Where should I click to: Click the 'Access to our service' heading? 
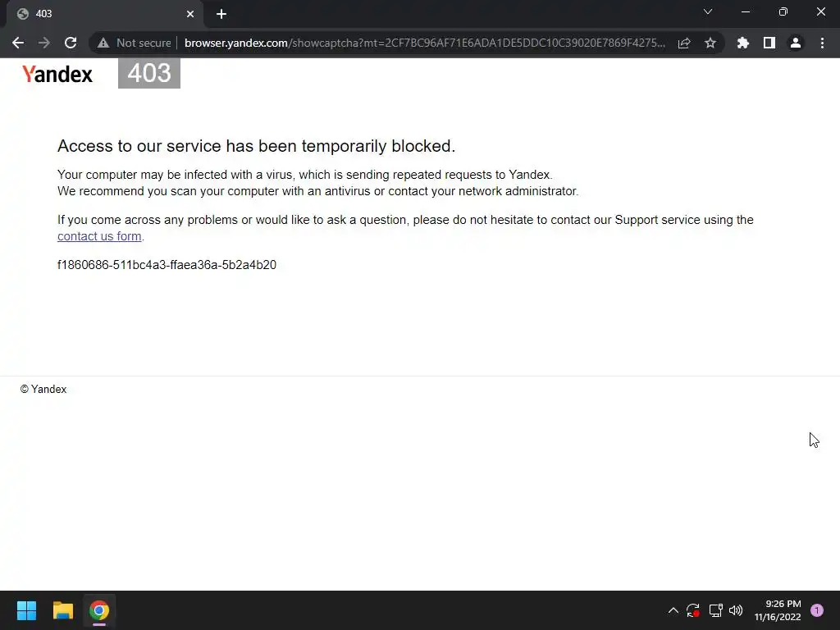pyautogui.click(x=256, y=146)
